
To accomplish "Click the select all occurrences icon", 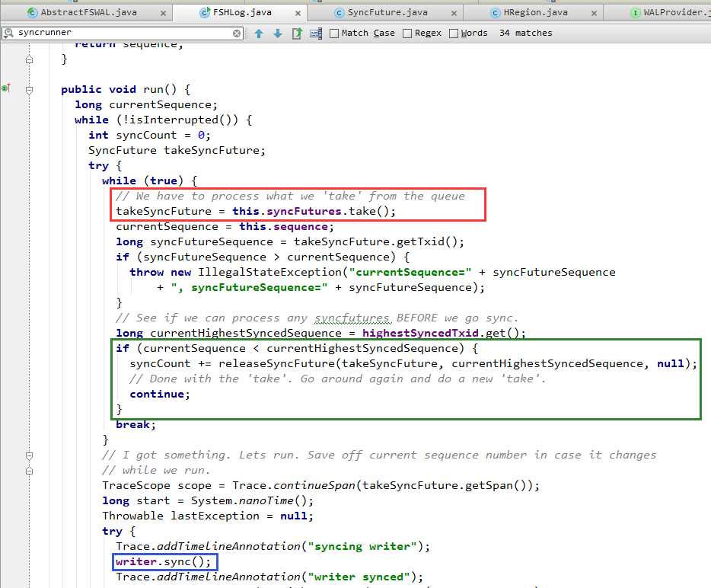I will click(x=316, y=33).
